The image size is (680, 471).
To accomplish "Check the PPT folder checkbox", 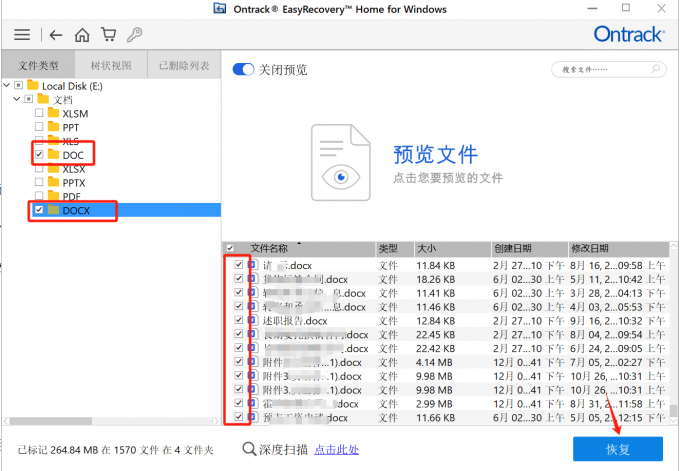I will (x=39, y=127).
